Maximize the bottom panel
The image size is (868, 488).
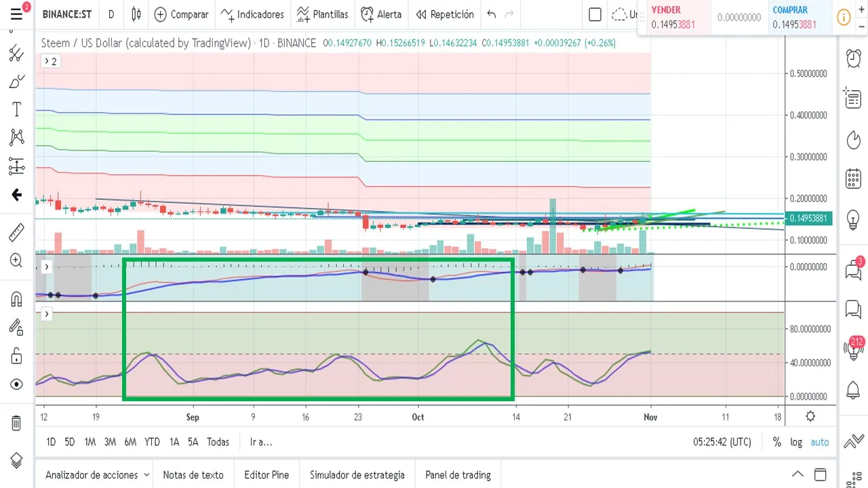click(821, 474)
